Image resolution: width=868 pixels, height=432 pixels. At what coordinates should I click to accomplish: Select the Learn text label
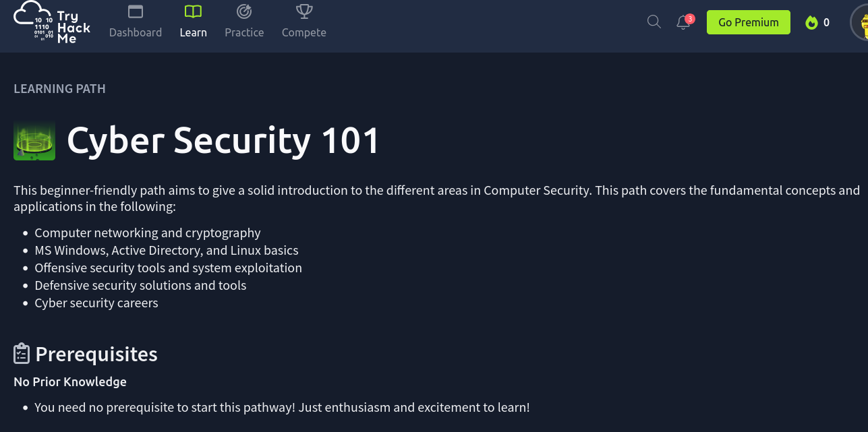click(x=193, y=32)
